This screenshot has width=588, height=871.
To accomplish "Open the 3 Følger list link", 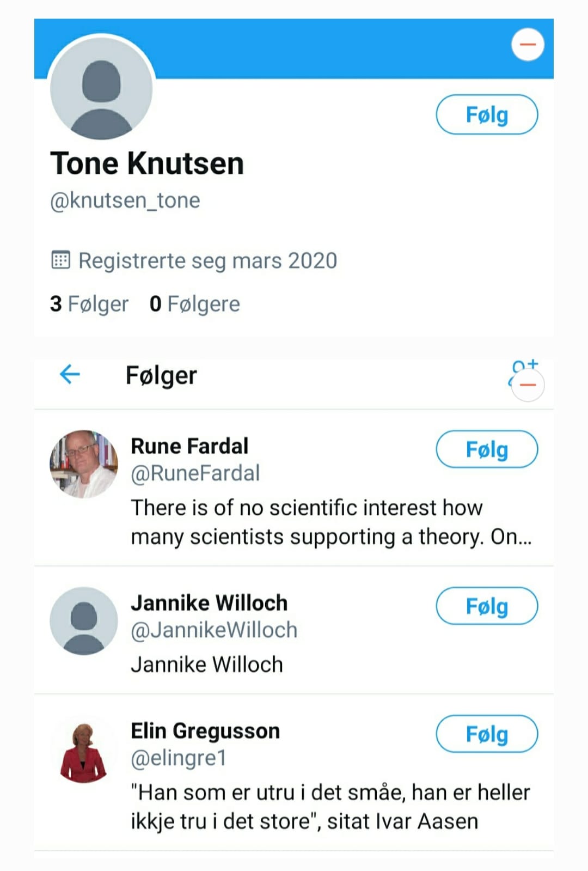I will 89,304.
